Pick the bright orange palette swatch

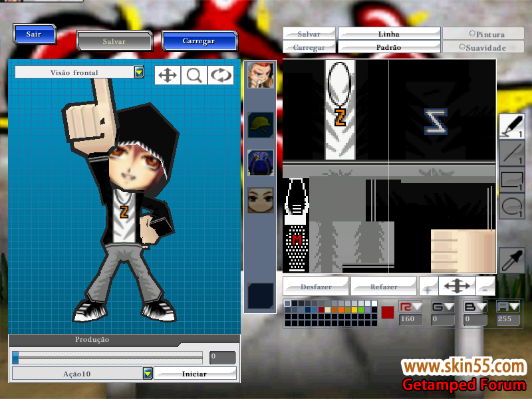(x=341, y=310)
